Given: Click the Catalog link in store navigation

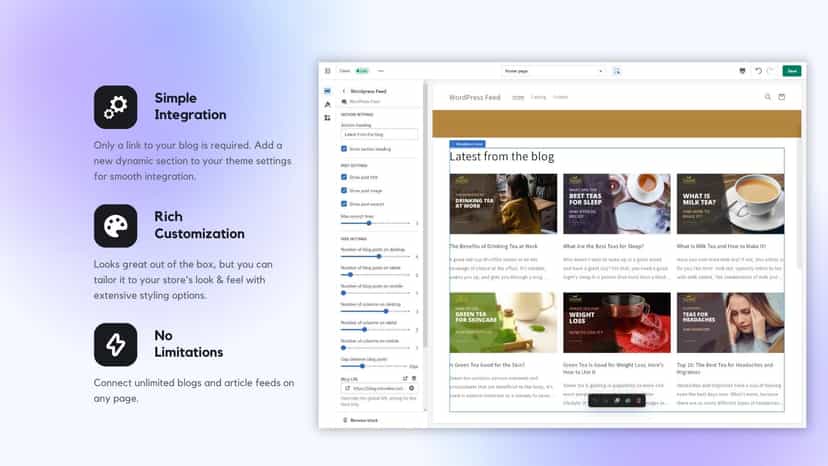Looking at the screenshot, I should [538, 97].
